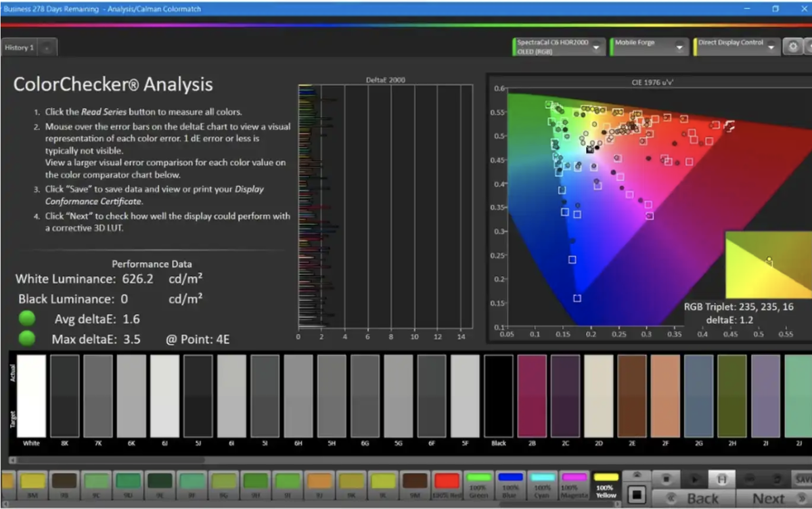Click the 2C dark purple comparator swatch
Image resolution: width=812 pixels, height=509 pixels.
tap(565, 396)
